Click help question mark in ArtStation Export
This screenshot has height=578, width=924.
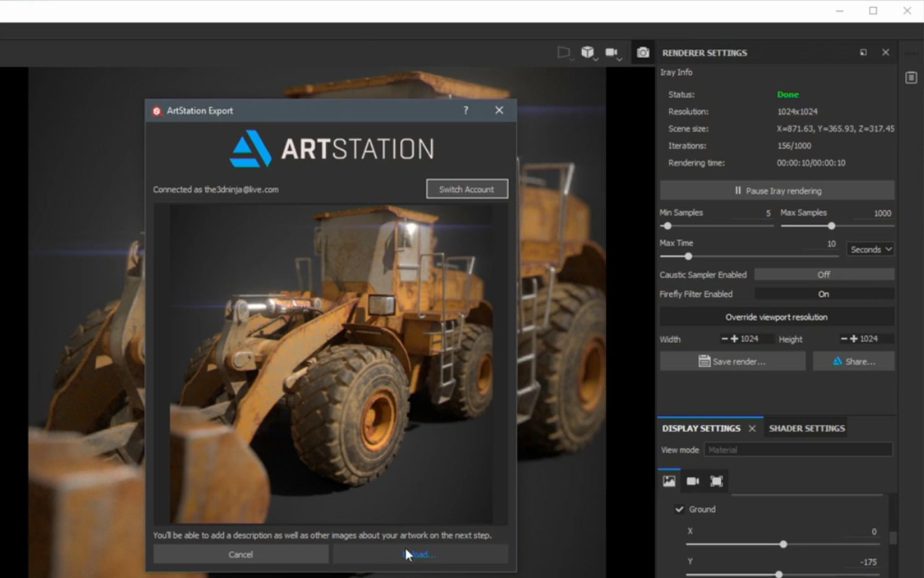click(465, 110)
